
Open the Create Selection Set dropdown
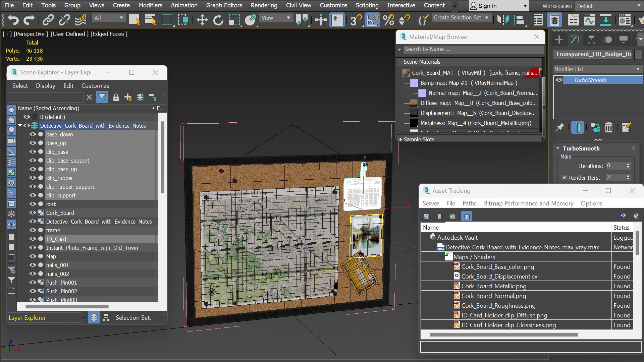[x=462, y=17]
